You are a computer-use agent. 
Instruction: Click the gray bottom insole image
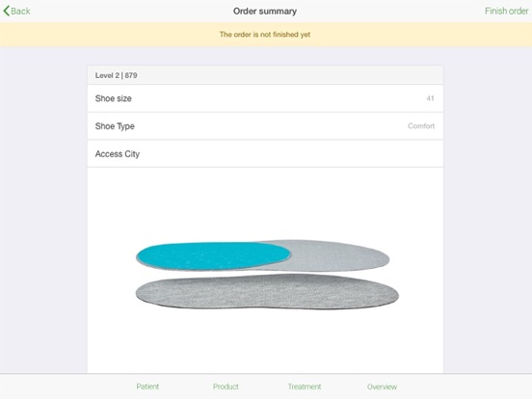267,292
